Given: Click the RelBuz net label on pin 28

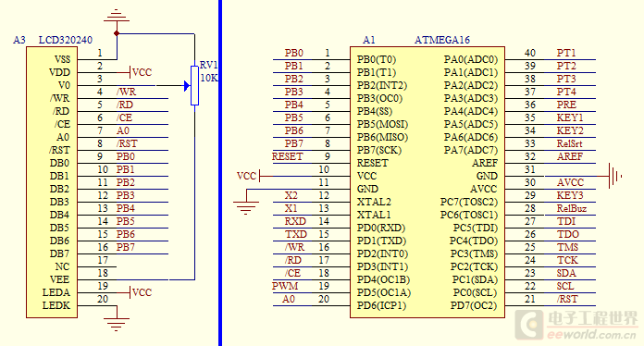Looking at the screenshot, I should [x=571, y=208].
